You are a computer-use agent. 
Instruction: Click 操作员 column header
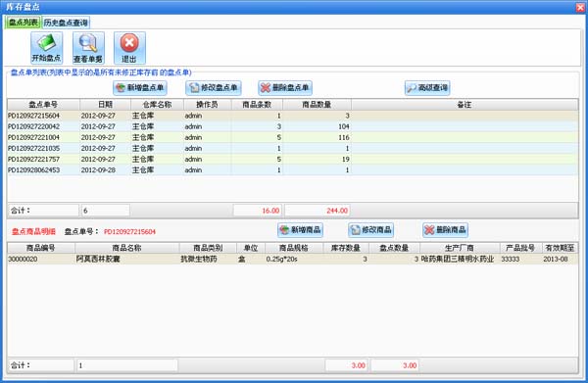click(x=208, y=105)
